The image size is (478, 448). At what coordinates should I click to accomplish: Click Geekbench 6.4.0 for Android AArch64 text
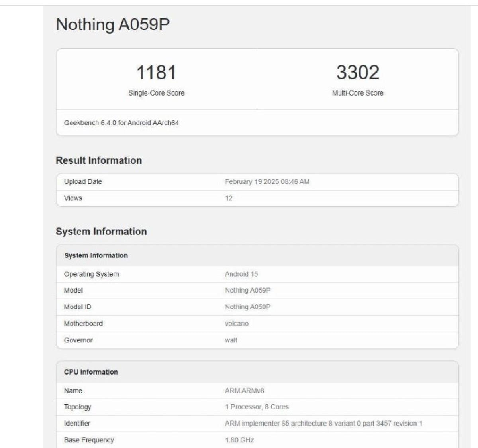(121, 123)
